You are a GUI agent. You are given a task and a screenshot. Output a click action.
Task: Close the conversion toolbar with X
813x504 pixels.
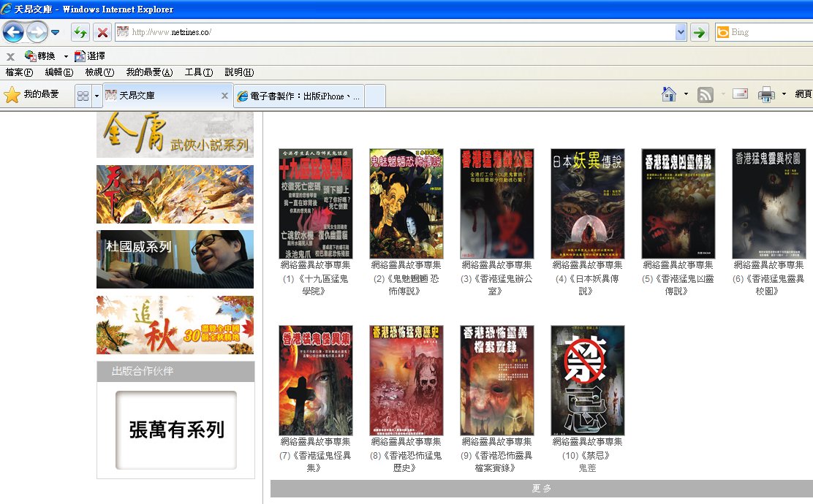click(10, 56)
